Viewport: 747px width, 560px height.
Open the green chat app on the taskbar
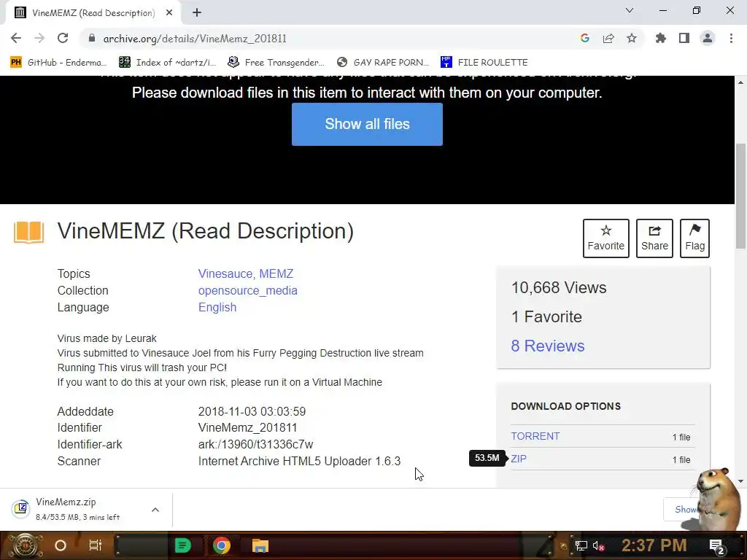click(183, 545)
